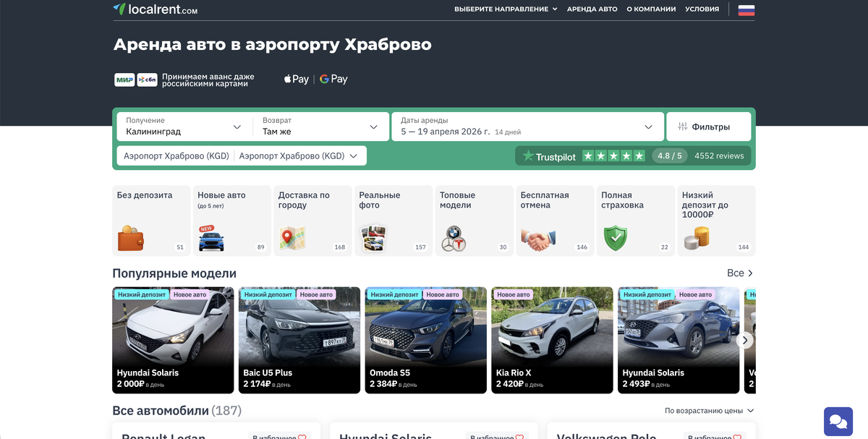The height and width of the screenshot is (439, 868).
Task: Click the real photos stack icon
Action: point(373,238)
